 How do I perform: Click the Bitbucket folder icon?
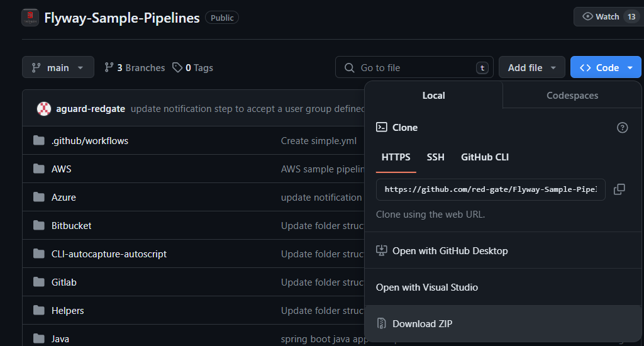point(38,226)
